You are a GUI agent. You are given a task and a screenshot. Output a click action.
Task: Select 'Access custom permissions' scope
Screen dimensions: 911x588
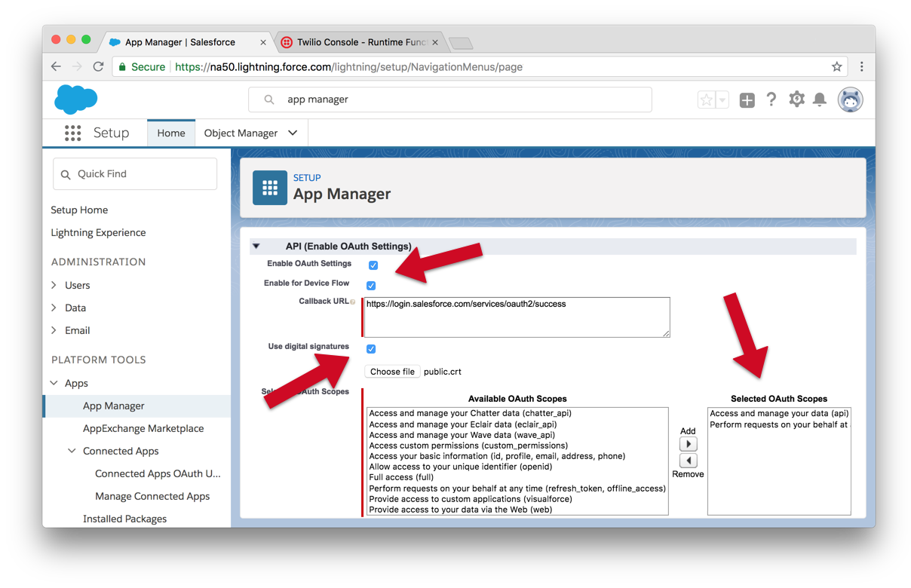point(468,446)
